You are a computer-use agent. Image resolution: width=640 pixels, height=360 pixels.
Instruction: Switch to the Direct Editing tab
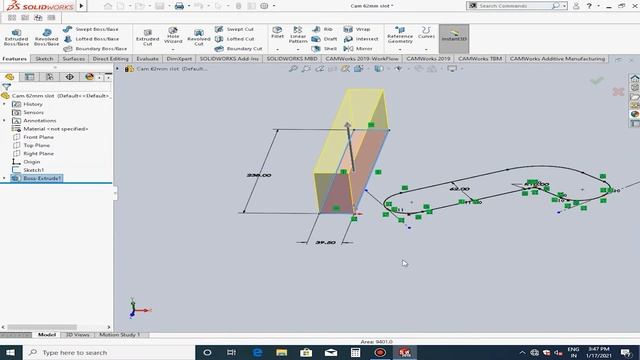pyautogui.click(x=110, y=59)
